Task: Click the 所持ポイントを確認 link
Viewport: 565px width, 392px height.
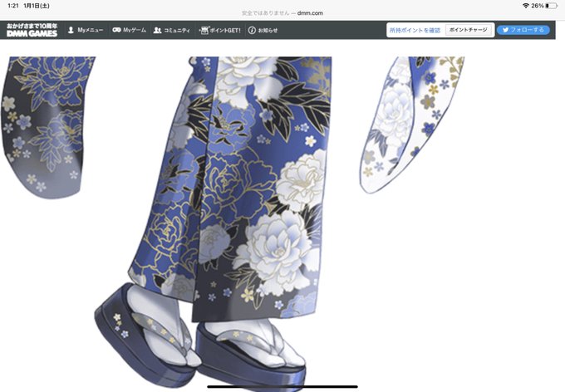Action: 415,30
